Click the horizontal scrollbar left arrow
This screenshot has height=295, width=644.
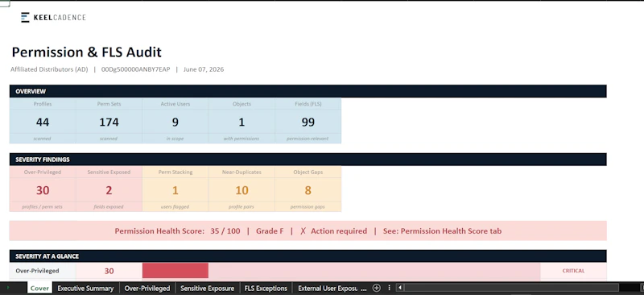(399, 288)
